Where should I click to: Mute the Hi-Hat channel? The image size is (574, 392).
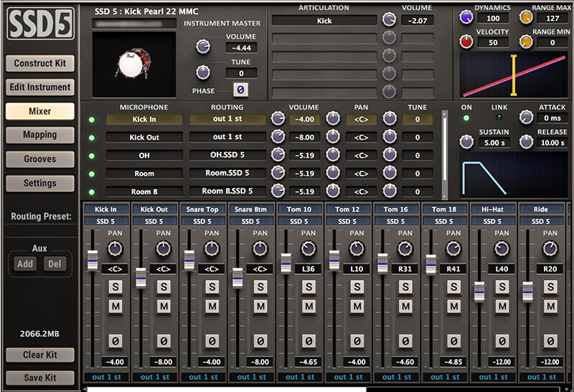[x=501, y=306]
